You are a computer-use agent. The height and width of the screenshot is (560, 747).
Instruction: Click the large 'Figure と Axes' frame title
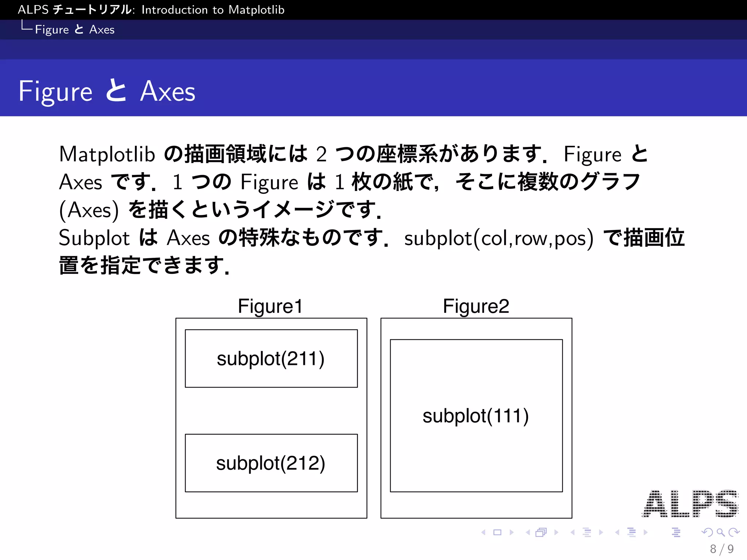[x=107, y=91]
